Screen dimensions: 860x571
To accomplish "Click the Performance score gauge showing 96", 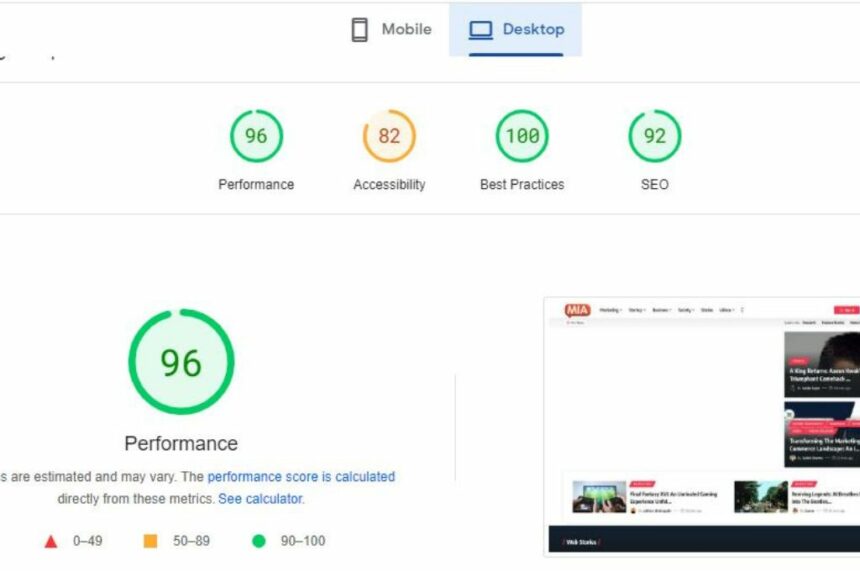I will coord(256,136).
